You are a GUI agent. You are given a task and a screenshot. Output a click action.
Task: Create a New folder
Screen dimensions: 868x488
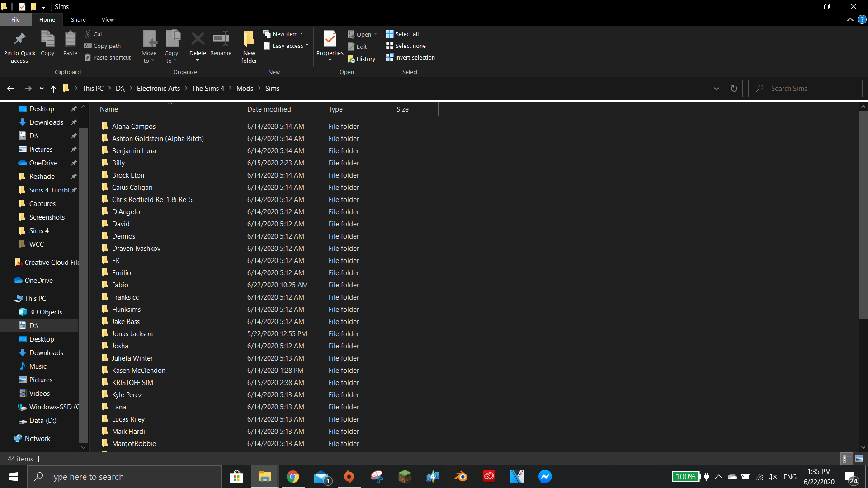point(249,47)
